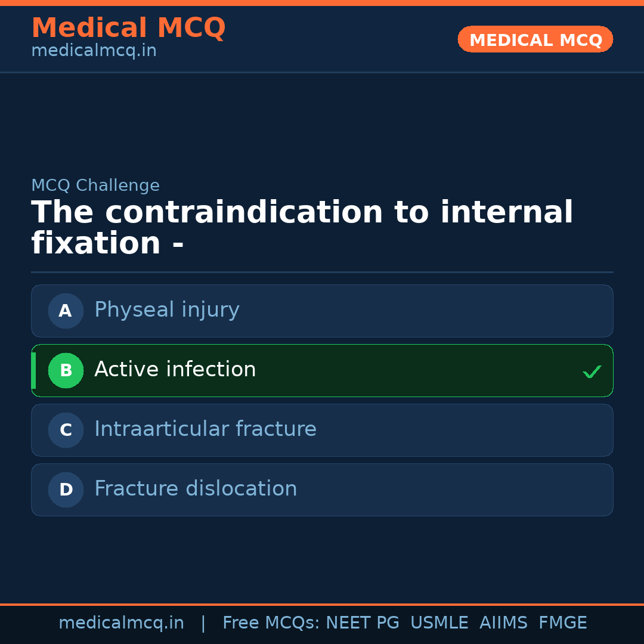Click the green checkmark on the correct answer
Screen dimensions: 644x644
[x=592, y=371]
